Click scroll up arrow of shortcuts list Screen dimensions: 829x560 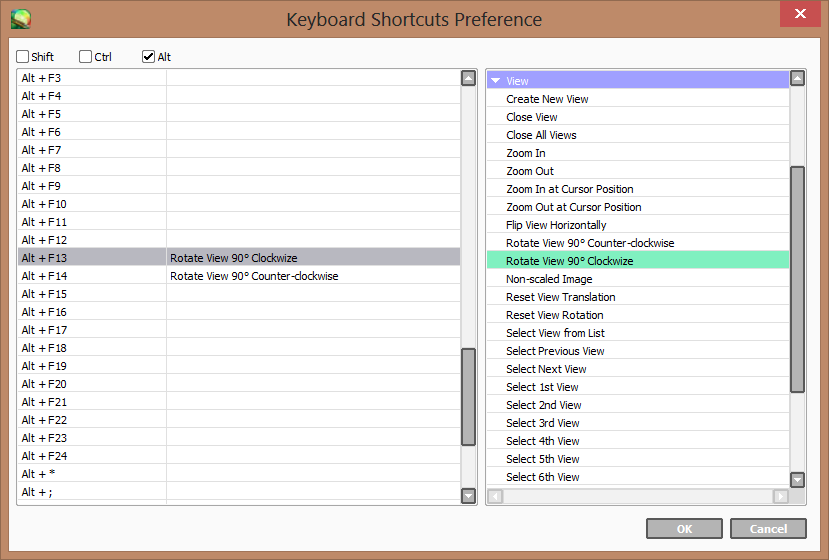(468, 78)
